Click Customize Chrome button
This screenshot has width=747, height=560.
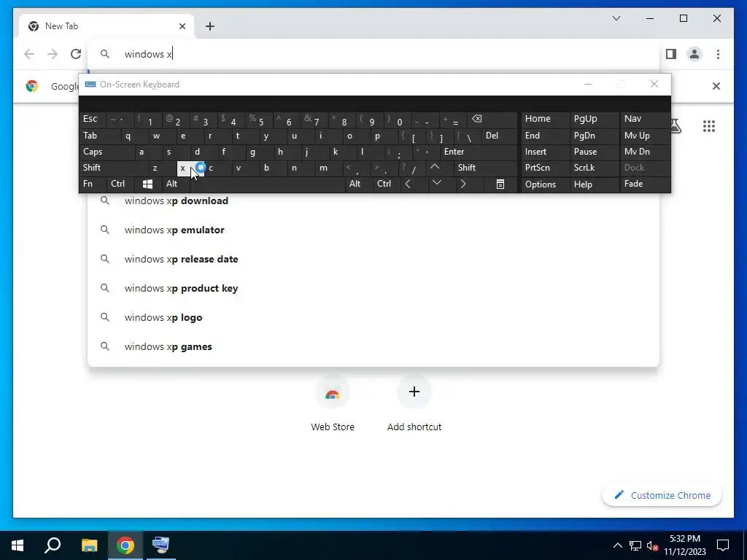(662, 495)
